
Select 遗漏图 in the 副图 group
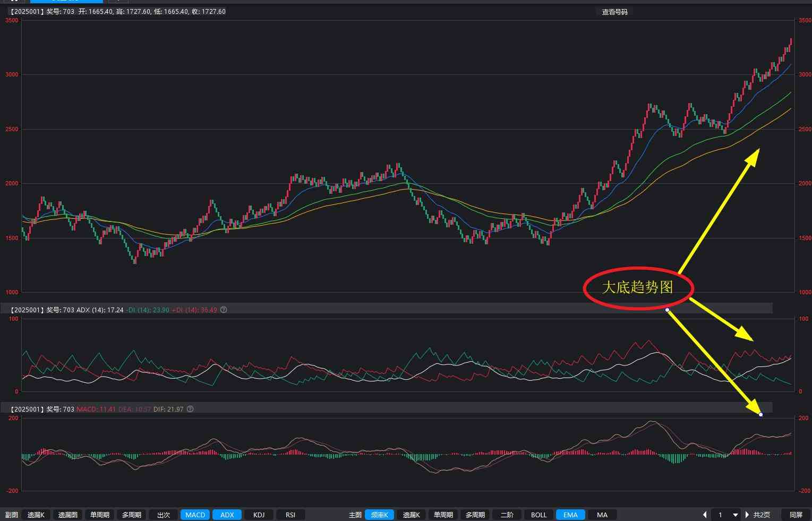coord(67,515)
